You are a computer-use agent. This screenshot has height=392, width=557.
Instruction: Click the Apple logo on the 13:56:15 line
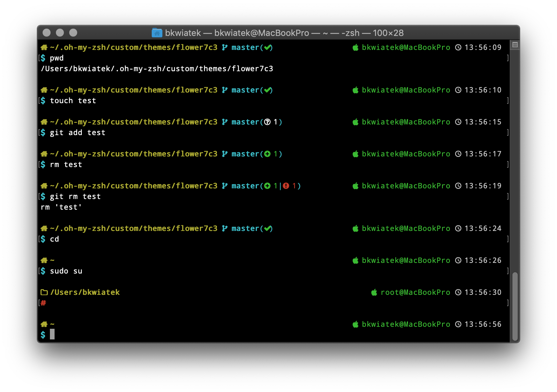[355, 122]
